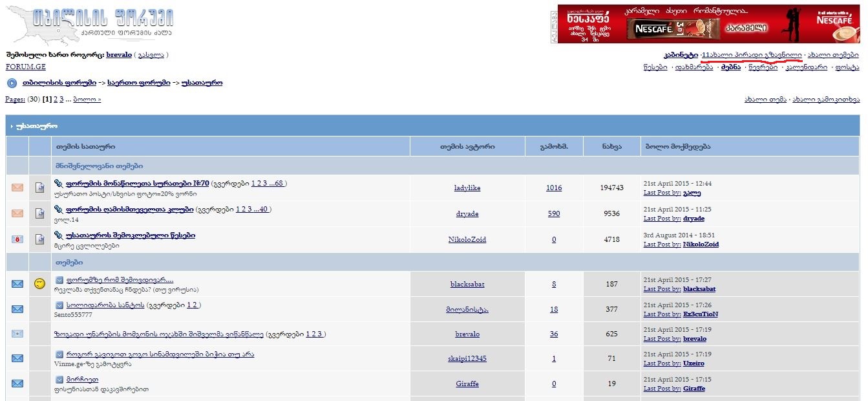Start ახალი გამოკითხვა new poll
868x401 pixels.
[x=826, y=100]
